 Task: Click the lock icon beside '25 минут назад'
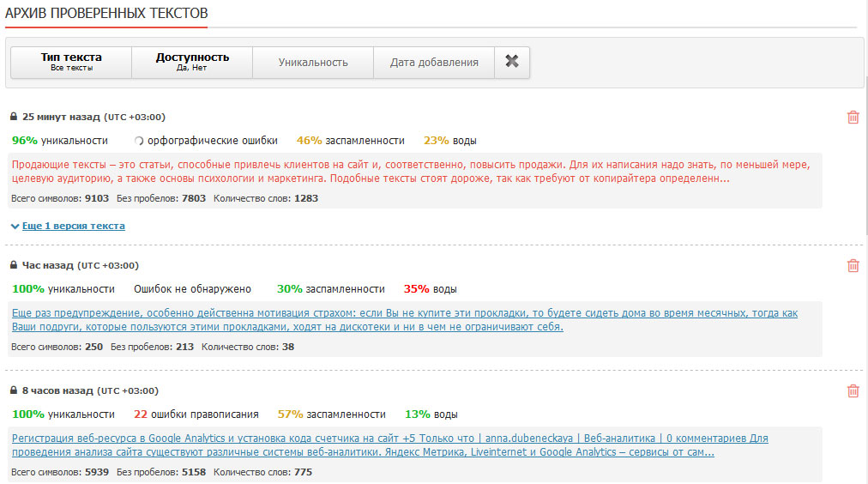14,117
